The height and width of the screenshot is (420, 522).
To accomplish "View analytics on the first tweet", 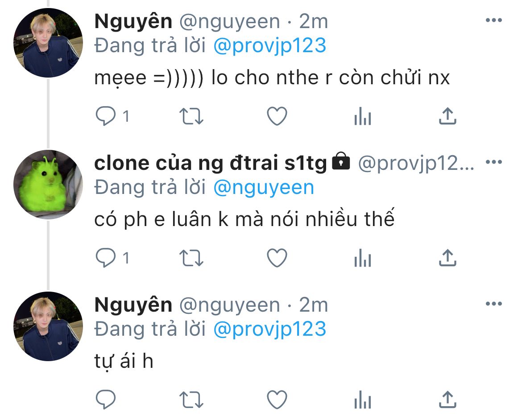I will tap(363, 116).
